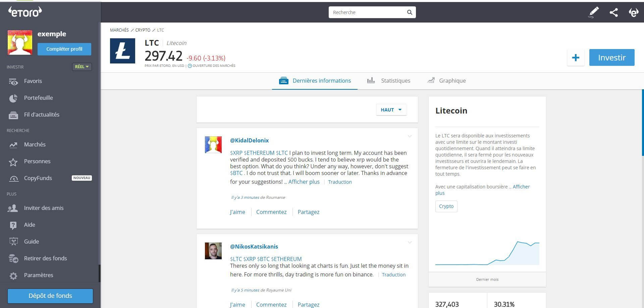Click the exemple profile avatar
Screen dimensions: 644x308
coord(20,42)
